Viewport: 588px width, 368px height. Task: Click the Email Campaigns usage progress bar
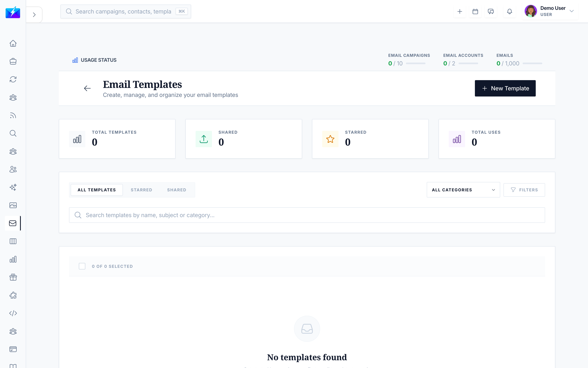click(x=415, y=64)
